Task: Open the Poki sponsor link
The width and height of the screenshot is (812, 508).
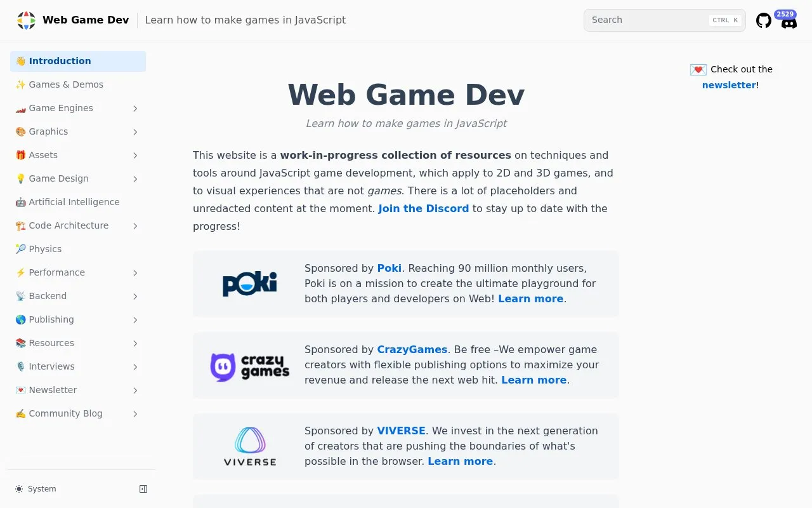Action: point(389,268)
